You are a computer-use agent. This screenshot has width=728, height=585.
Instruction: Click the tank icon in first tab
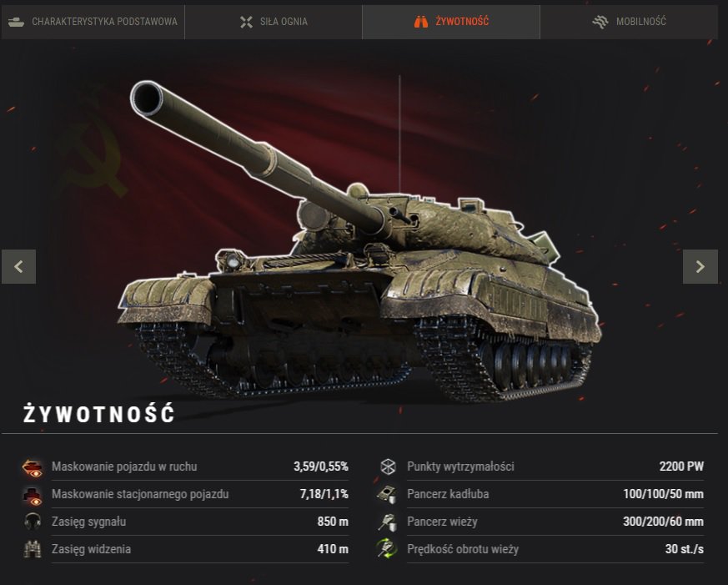pos(16,22)
